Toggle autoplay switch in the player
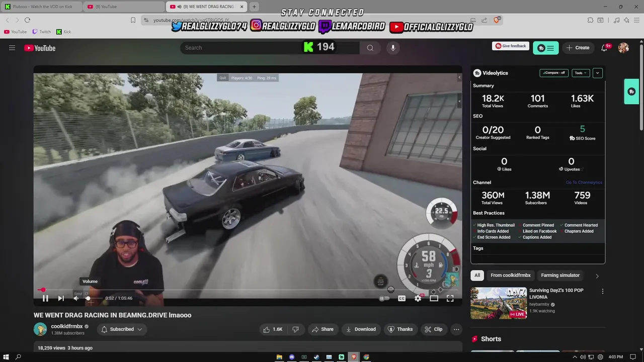This screenshot has width=644, height=362. [x=384, y=298]
